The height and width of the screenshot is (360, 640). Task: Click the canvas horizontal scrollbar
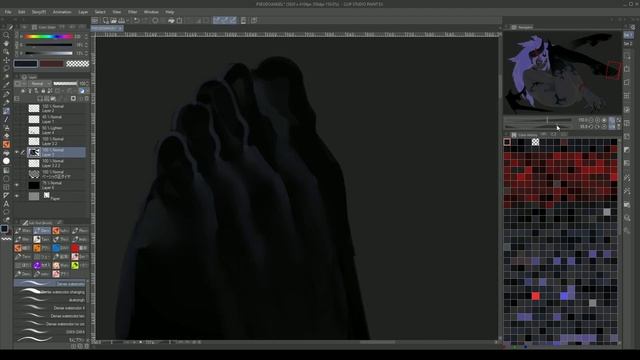click(x=296, y=342)
